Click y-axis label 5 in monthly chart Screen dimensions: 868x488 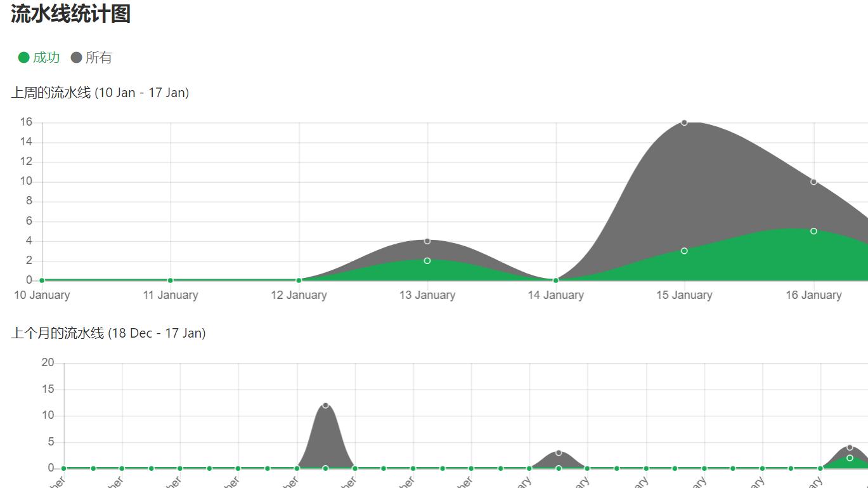click(x=51, y=442)
